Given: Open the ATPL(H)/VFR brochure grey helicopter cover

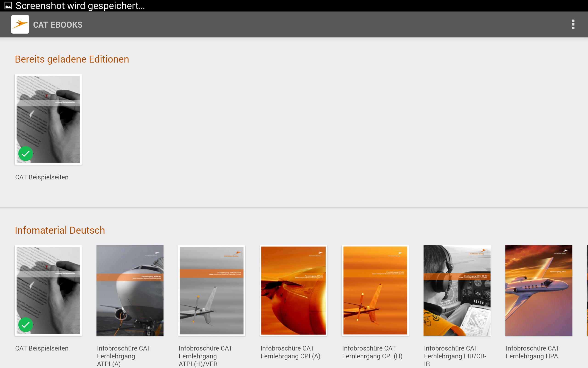Looking at the screenshot, I should [x=212, y=290].
